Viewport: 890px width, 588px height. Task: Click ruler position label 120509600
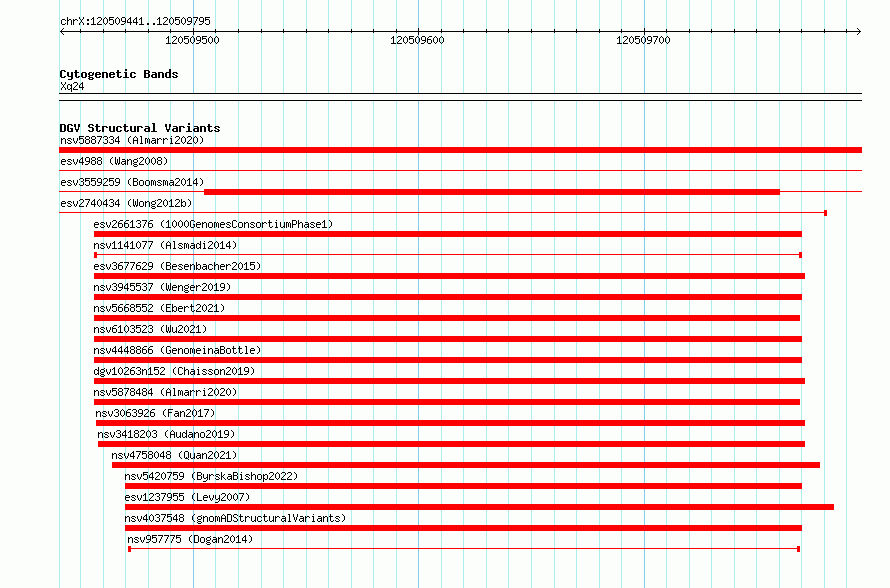tap(417, 40)
